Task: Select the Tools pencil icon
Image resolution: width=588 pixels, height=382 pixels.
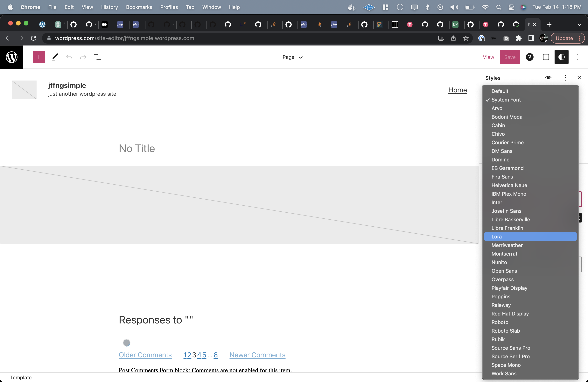Action: pos(55,57)
